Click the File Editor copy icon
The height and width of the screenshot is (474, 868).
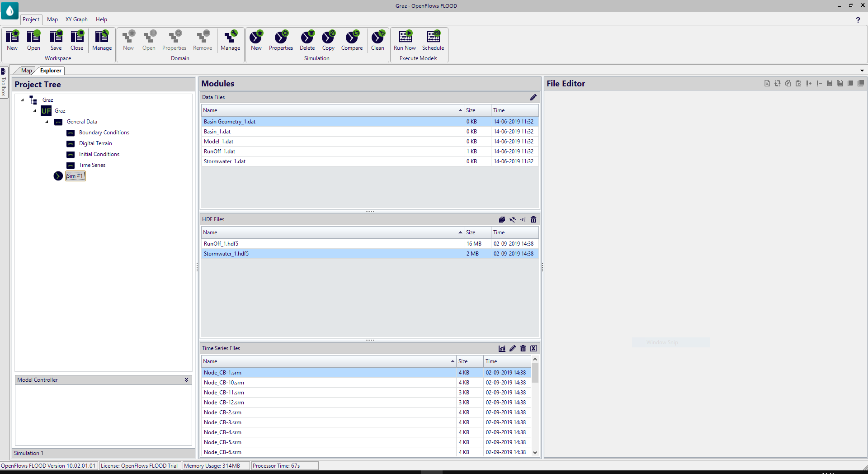[x=788, y=83]
